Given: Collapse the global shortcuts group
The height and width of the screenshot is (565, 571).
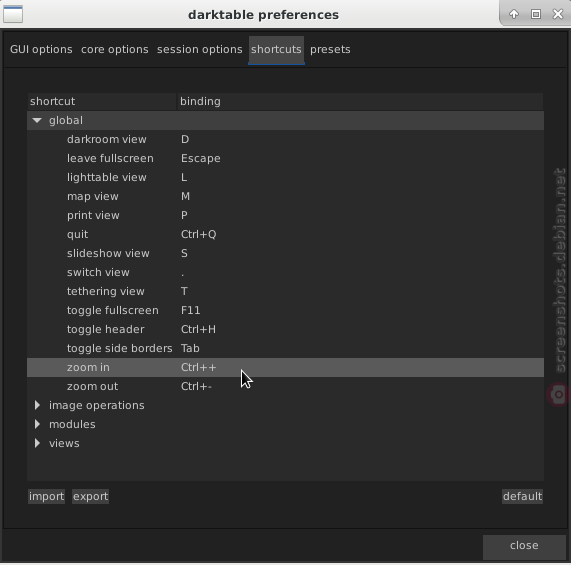Looking at the screenshot, I should pos(37,120).
